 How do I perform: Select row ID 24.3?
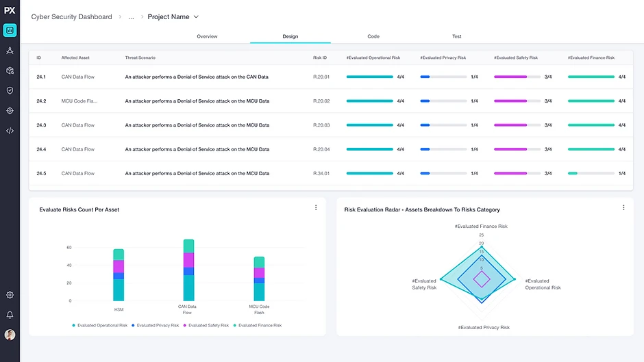point(41,125)
